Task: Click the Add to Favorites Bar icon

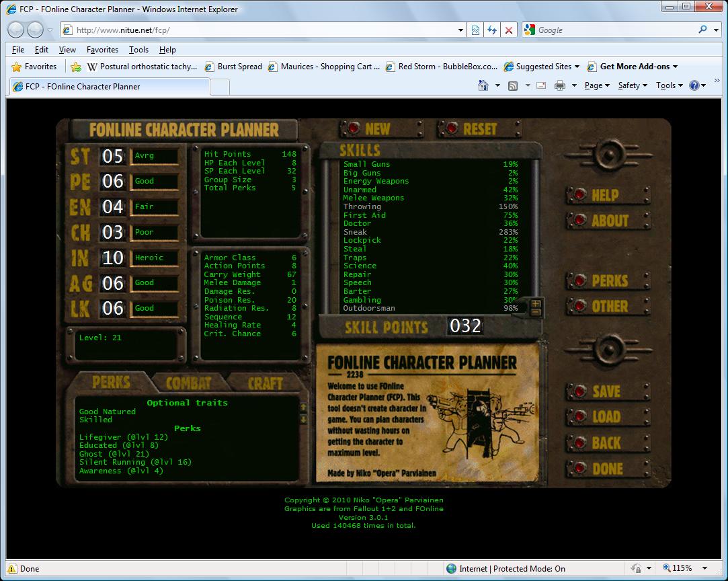Action: pos(76,67)
